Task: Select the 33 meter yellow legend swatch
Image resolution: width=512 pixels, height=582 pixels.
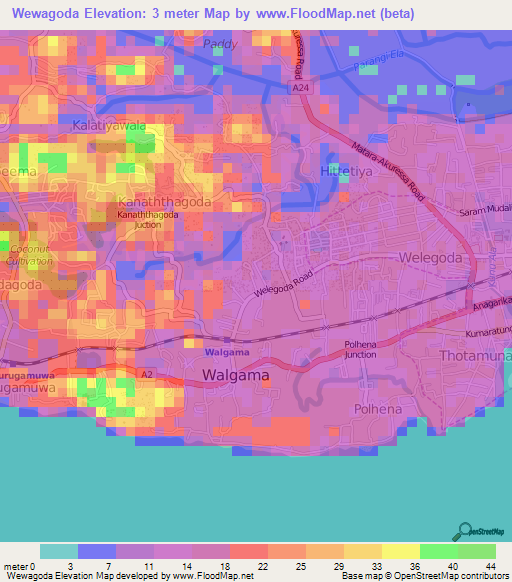Action: click(401, 551)
